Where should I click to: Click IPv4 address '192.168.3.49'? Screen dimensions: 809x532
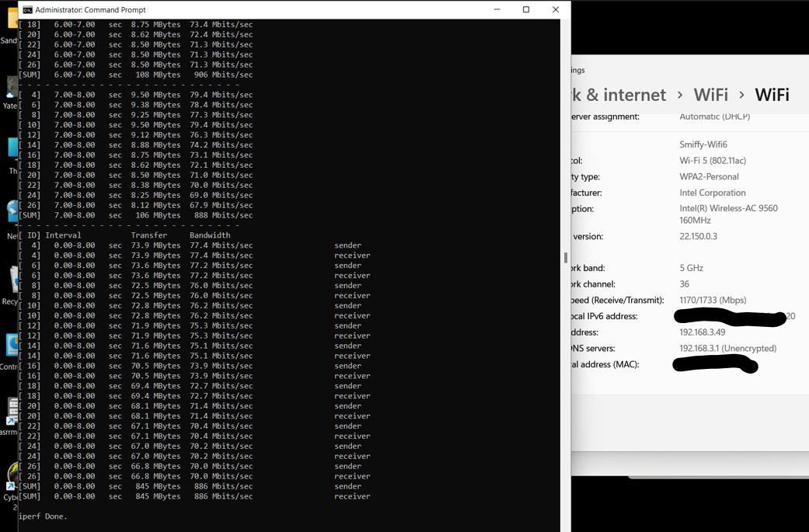[x=703, y=332]
